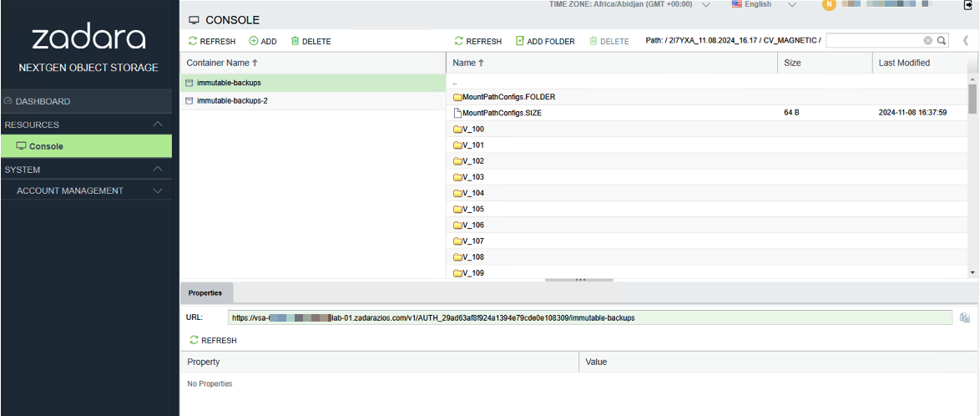The width and height of the screenshot is (980, 416).
Task: Click the user avatar N icon
Action: 829,5
